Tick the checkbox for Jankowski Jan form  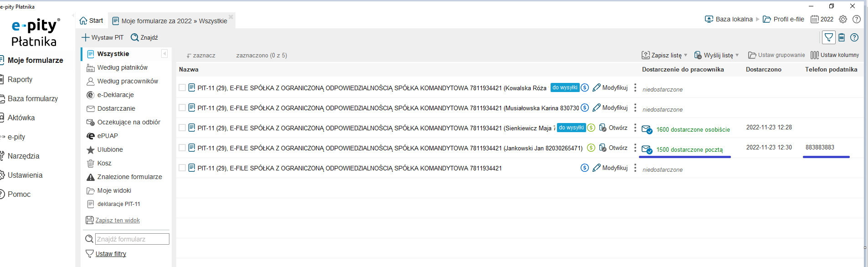(x=182, y=148)
